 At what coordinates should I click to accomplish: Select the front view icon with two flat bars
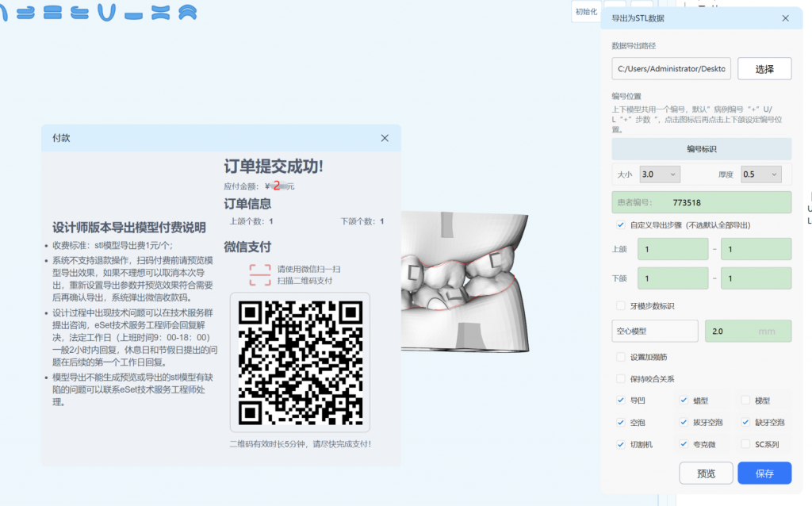[52, 13]
